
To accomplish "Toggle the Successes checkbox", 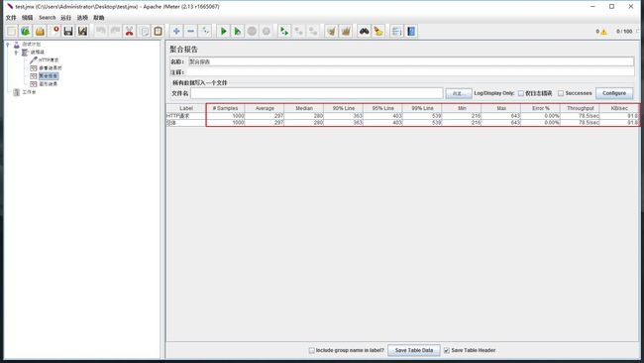I will pos(561,93).
